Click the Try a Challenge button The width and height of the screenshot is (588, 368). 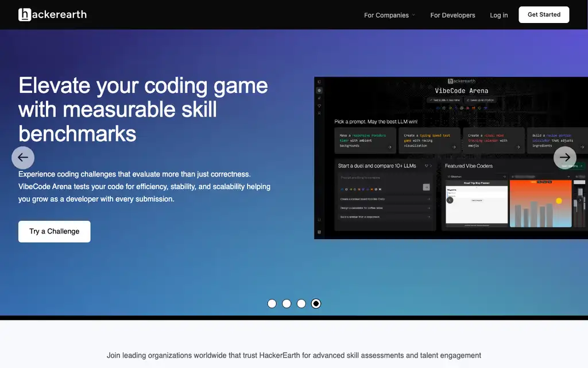[55, 231]
